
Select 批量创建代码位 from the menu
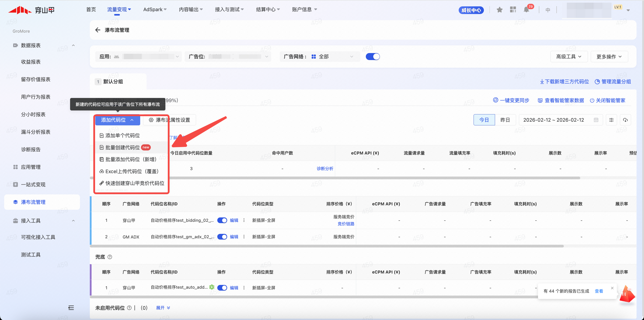pyautogui.click(x=122, y=147)
